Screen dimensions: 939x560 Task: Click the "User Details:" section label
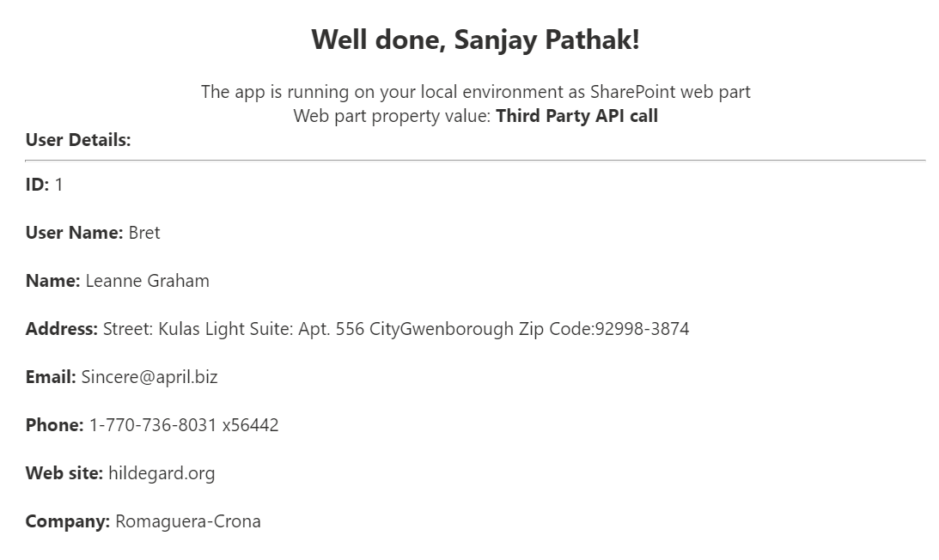click(78, 140)
